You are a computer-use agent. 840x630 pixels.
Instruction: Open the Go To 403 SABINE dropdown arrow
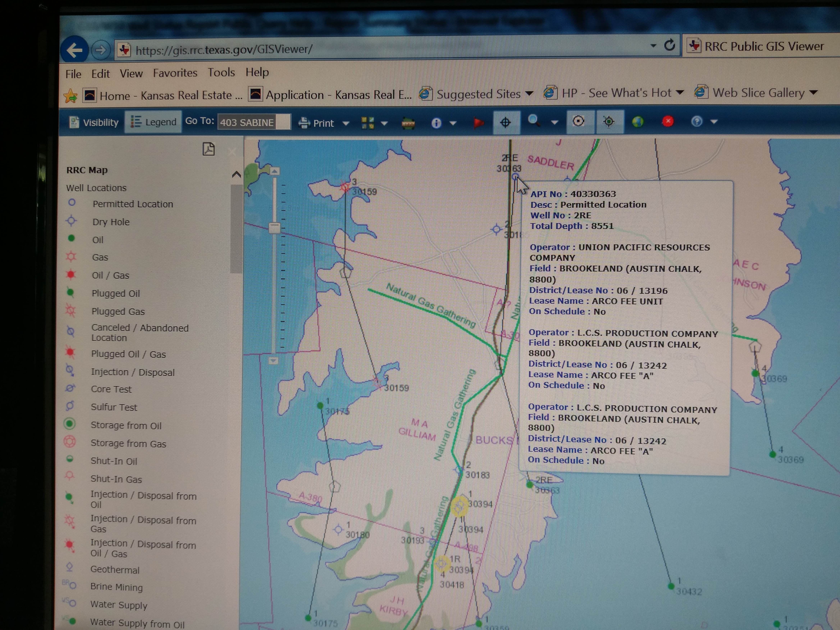click(283, 122)
